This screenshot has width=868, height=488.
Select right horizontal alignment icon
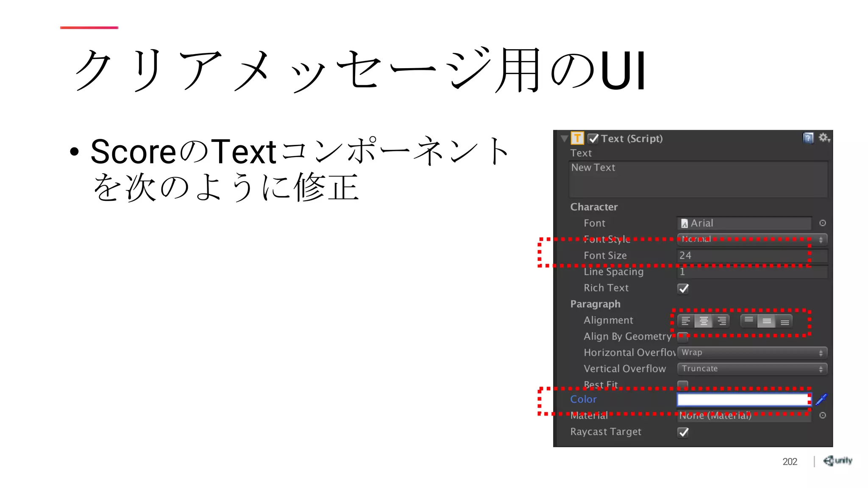point(721,321)
